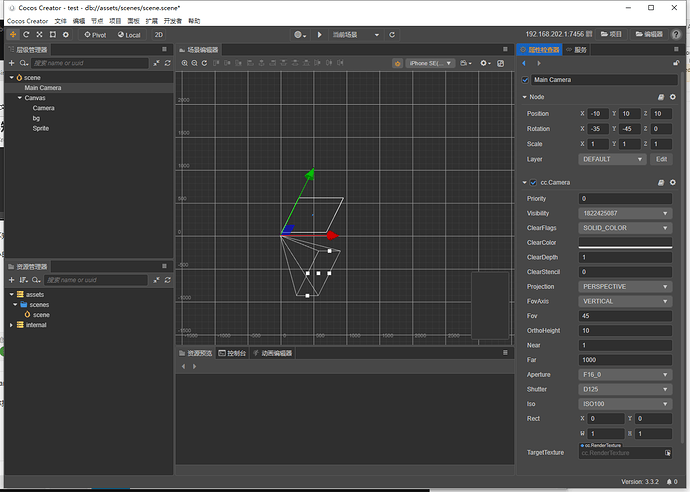690x492 pixels.
Task: Collapse the scene root node
Action: [11, 77]
